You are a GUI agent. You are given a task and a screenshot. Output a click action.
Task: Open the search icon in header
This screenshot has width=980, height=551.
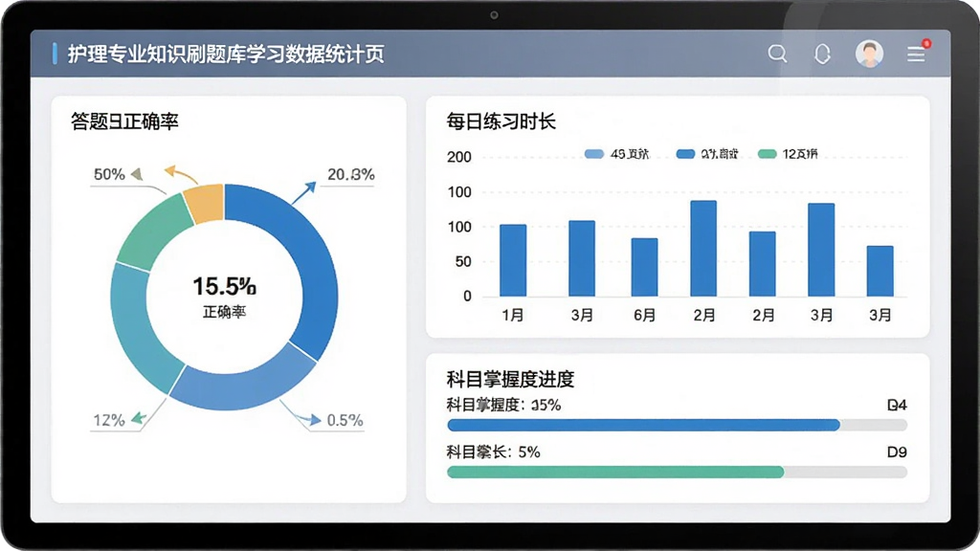[777, 54]
